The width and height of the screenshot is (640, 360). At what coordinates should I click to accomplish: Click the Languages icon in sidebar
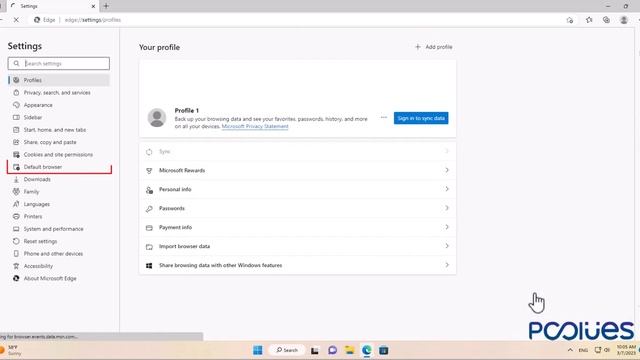coord(16,204)
